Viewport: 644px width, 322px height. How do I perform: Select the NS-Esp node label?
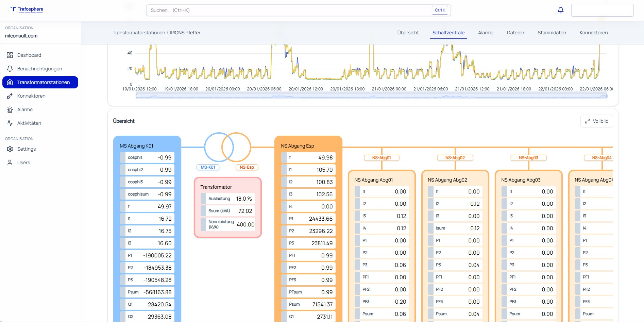247,167
